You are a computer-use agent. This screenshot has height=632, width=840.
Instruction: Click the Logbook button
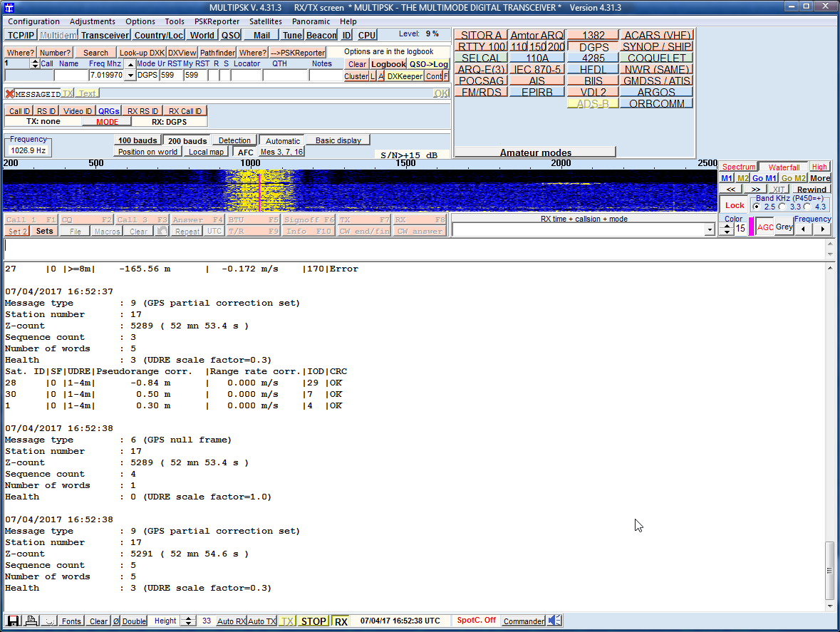pyautogui.click(x=388, y=64)
